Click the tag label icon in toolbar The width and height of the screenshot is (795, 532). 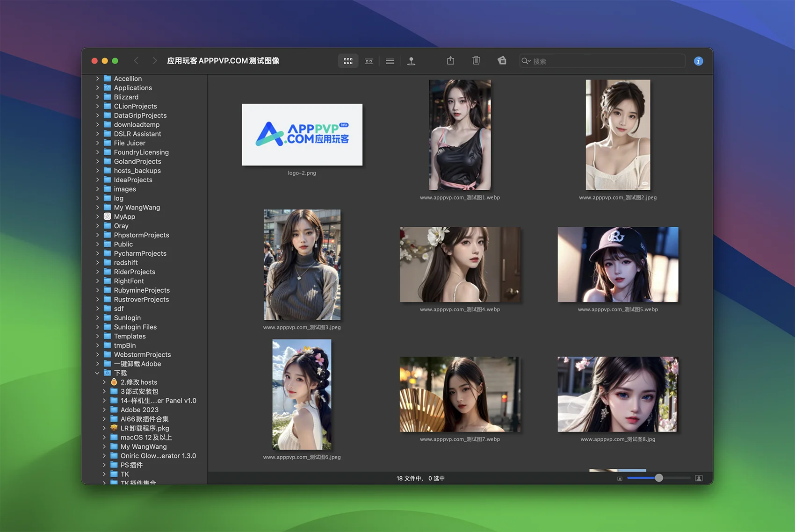(x=502, y=61)
